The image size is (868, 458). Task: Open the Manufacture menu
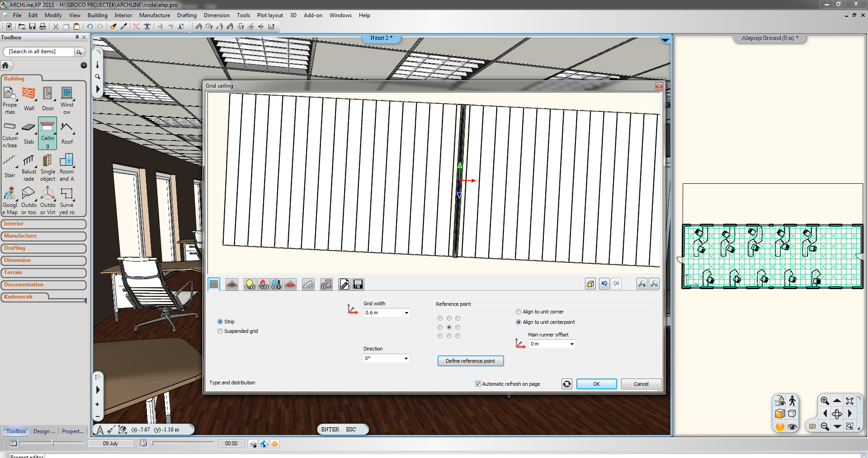point(154,15)
